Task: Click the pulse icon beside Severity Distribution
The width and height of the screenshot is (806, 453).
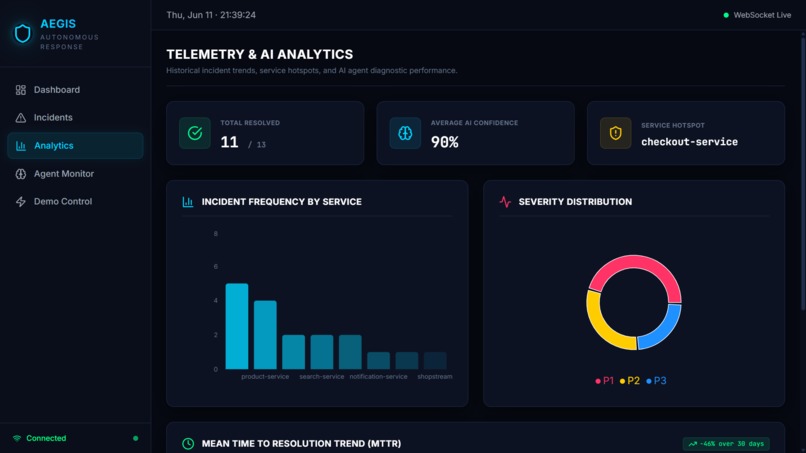Action: tap(505, 202)
